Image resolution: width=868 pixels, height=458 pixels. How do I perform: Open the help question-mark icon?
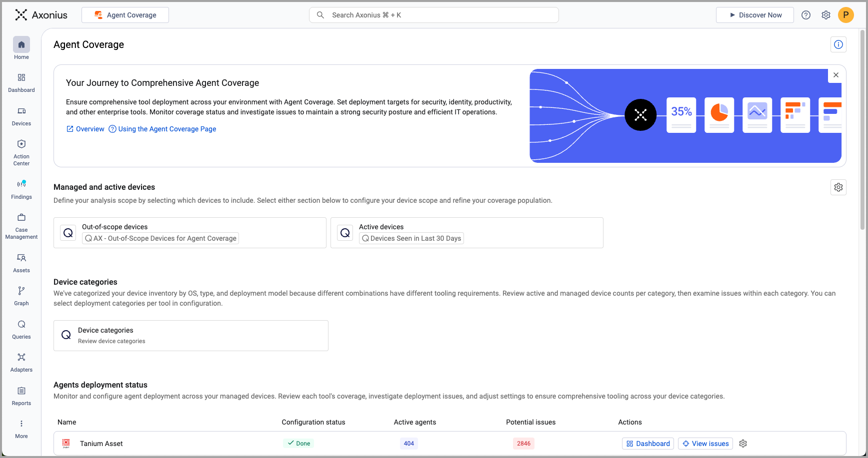[x=806, y=15]
